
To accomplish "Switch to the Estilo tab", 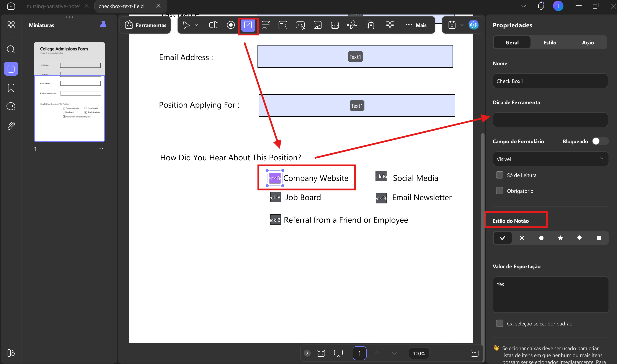I will coord(550,42).
